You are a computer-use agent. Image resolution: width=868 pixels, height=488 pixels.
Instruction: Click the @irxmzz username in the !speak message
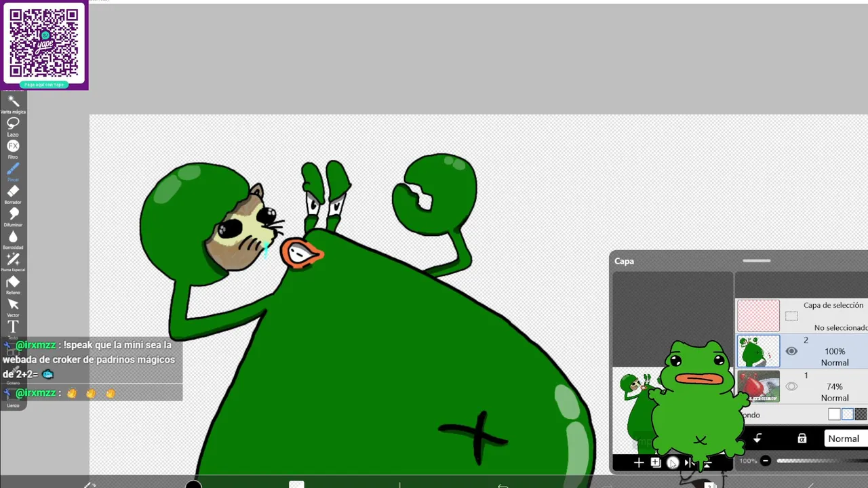35,345
